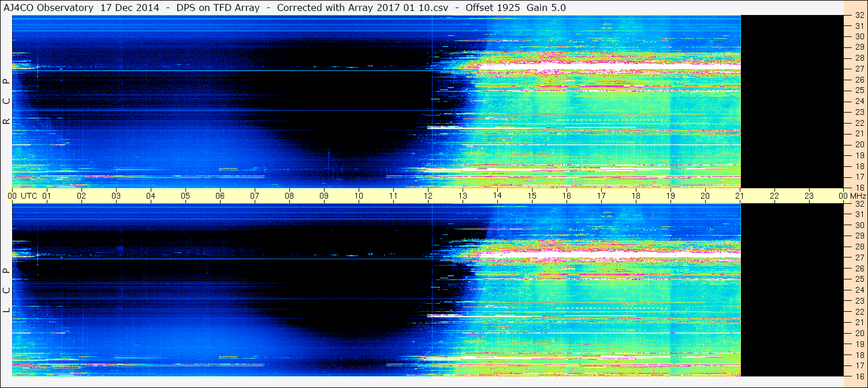Viewport: 868px width, 388px height.
Task: Click the 23 hour label on time axis
Action: [x=809, y=196]
